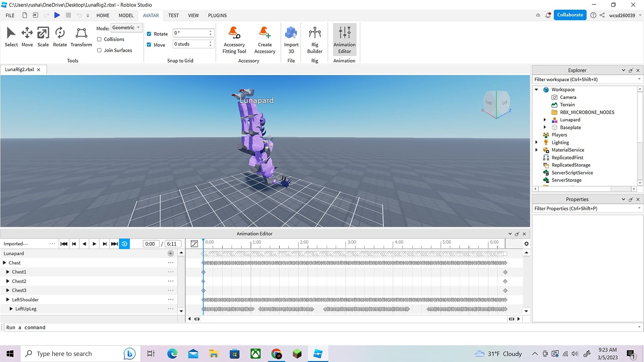Expand the LeftUpLeg track
Image resolution: width=644 pixels, height=362 pixels.
pyautogui.click(x=11, y=309)
